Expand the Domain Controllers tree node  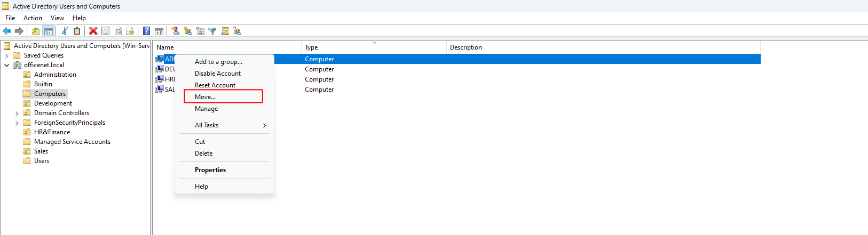coord(17,113)
